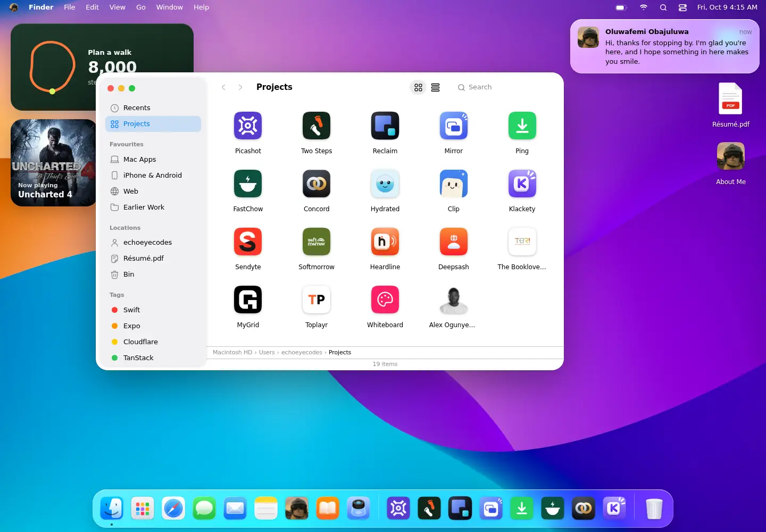Open the Whiteboard project icon
Image resolution: width=766 pixels, height=532 pixels.
(x=385, y=300)
